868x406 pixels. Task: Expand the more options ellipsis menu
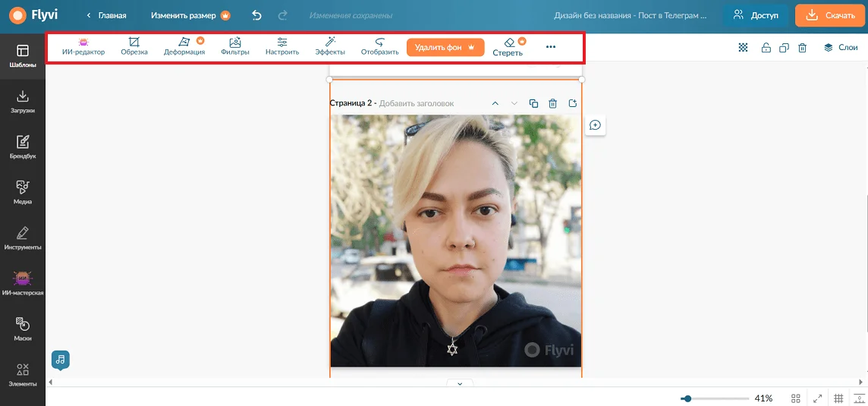coord(551,47)
